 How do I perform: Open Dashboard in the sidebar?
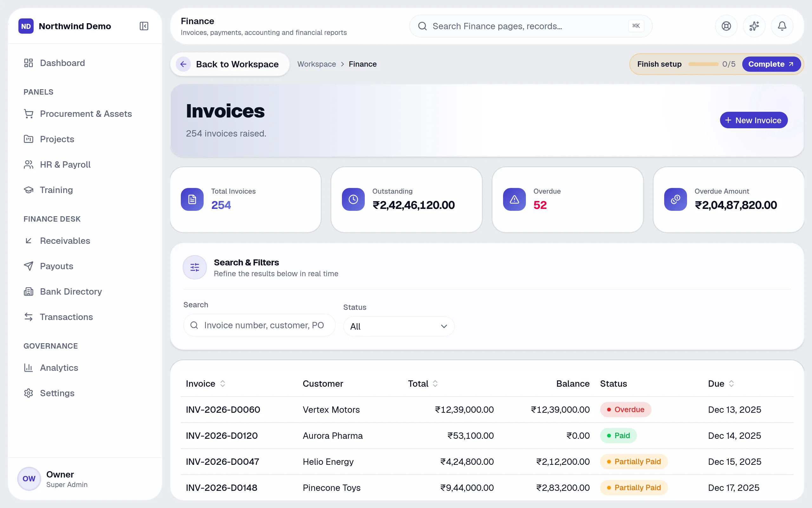(x=85, y=63)
